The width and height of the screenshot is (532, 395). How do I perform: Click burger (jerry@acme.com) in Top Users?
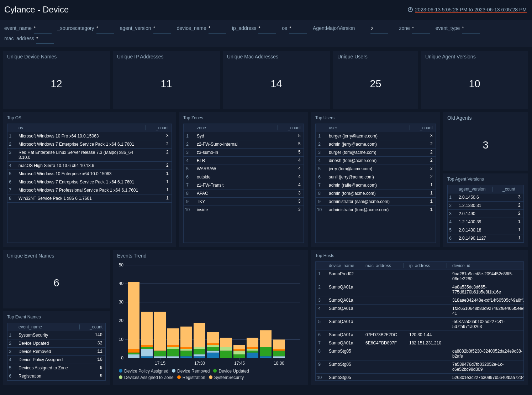[x=353, y=136]
